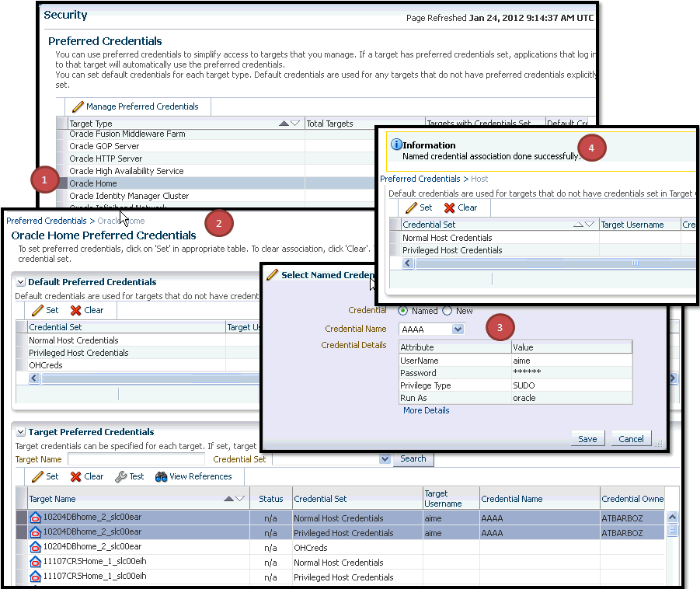700x589 pixels.
Task: Click Set in Target Preferred Credentials toolbar
Action: click(46, 476)
